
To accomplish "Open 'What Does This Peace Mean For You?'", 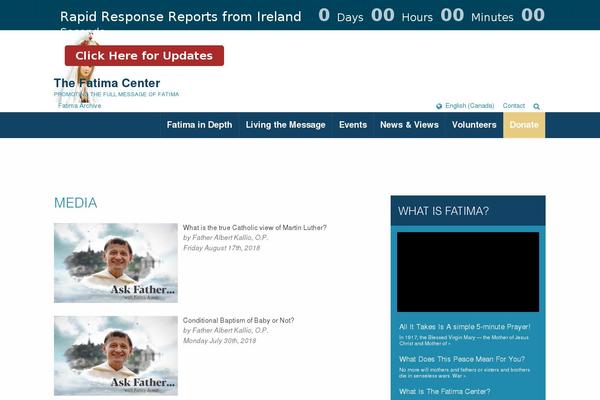I will (x=462, y=359).
